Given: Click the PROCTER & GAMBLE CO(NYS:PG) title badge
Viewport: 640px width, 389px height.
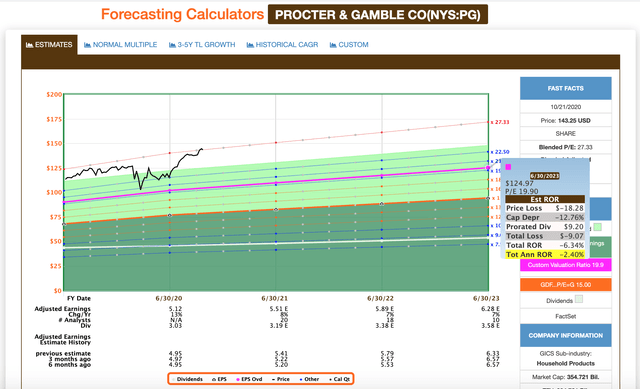Looking at the screenshot, I should tap(378, 15).
